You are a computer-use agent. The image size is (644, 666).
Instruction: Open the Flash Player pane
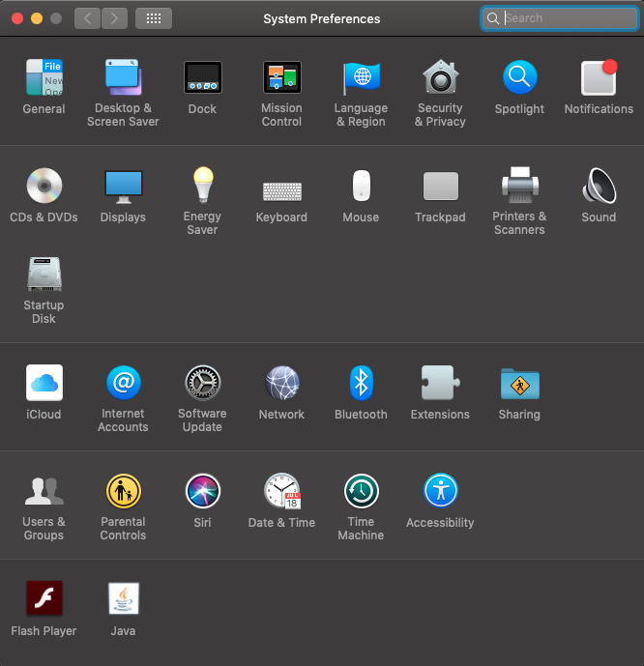[x=44, y=599]
